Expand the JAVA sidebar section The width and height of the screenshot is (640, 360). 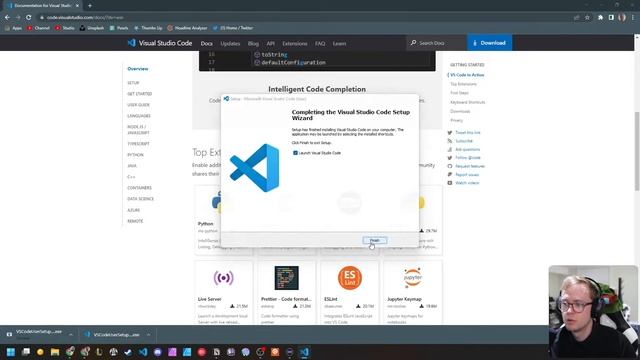132,166
